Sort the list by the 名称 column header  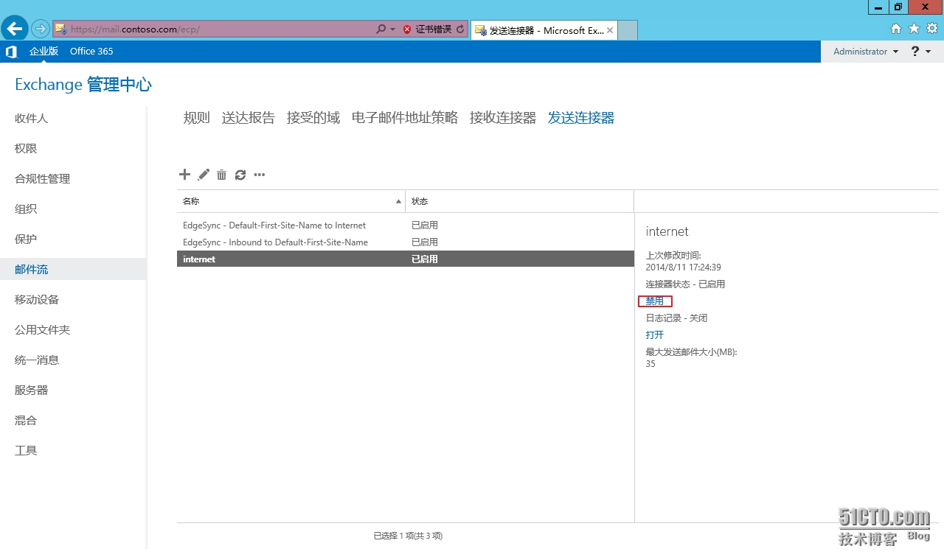pyautogui.click(x=291, y=201)
